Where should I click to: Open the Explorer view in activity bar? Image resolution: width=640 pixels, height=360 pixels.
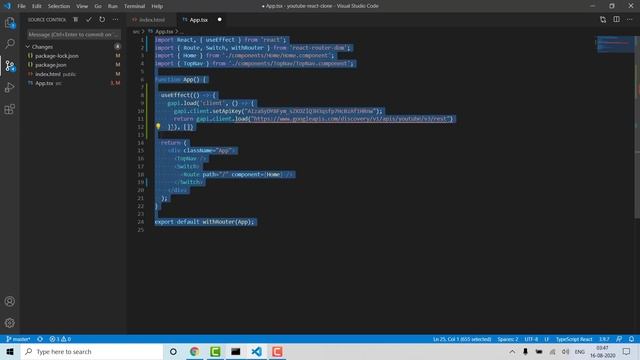10,22
